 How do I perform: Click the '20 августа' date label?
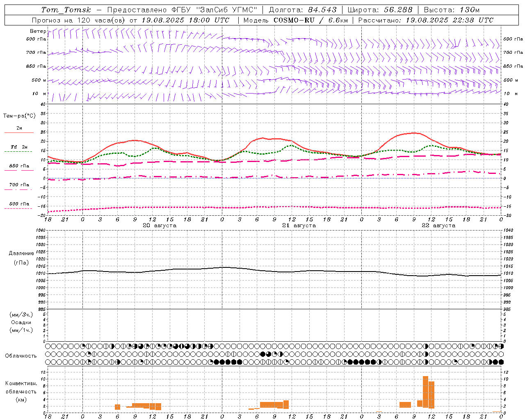160,226
